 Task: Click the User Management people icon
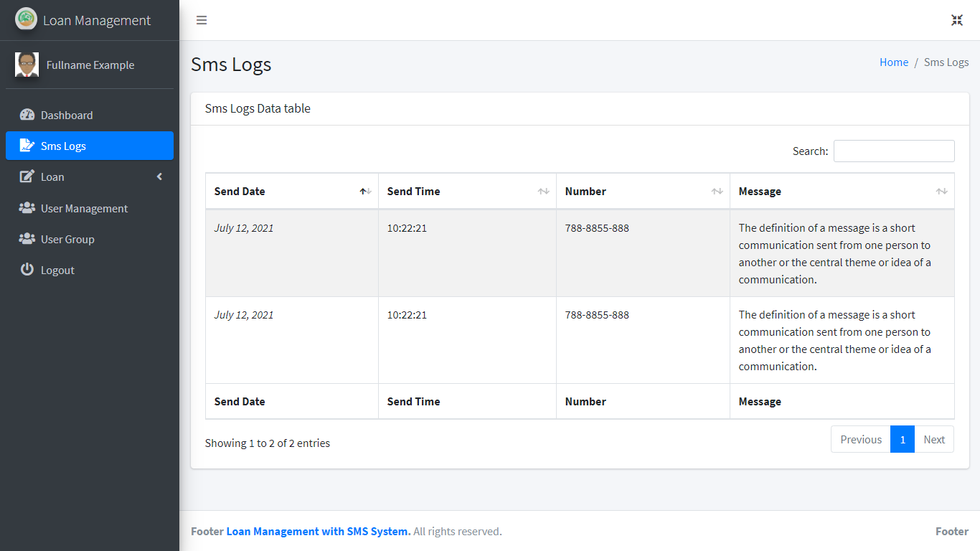(27, 208)
